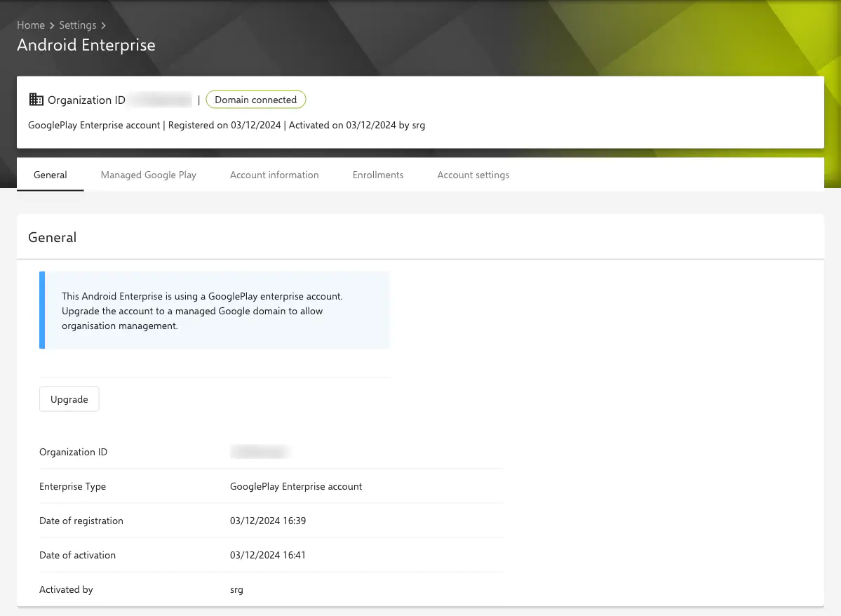Click the Upgrade button
Screen dimensions: 841x616
[x=69, y=399]
